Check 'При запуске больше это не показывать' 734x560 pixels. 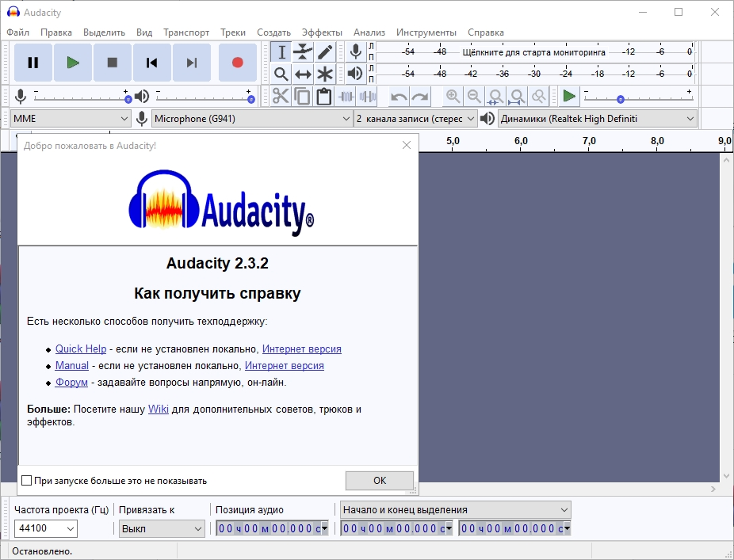[27, 481]
